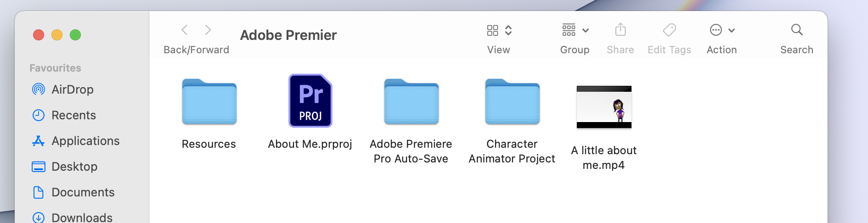This screenshot has height=223, width=868.
Task: Click the Share toolbar icon
Action: click(620, 30)
